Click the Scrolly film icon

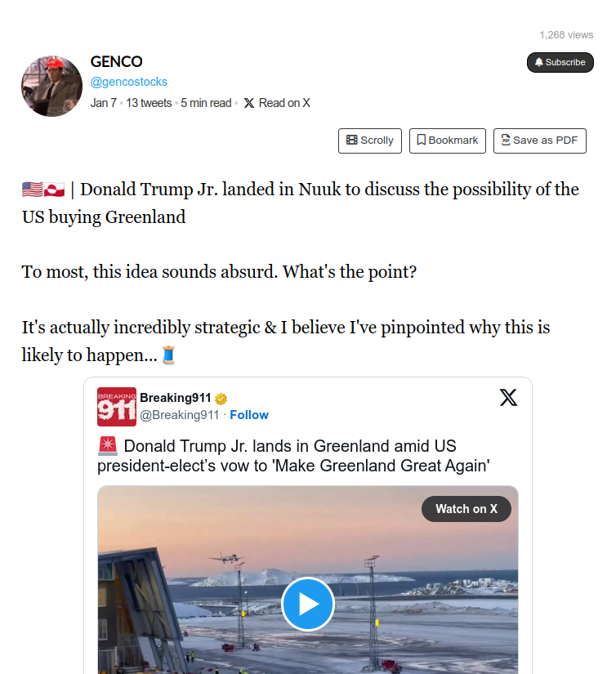point(351,141)
